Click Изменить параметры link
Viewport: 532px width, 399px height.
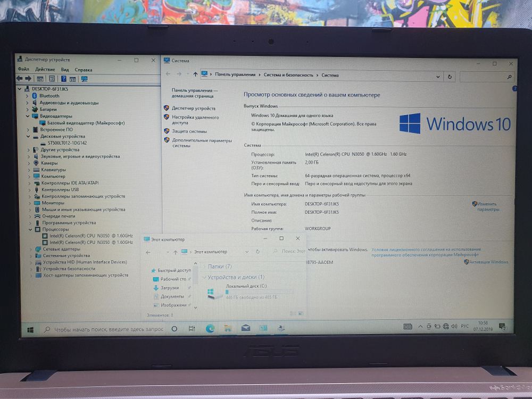coord(487,206)
